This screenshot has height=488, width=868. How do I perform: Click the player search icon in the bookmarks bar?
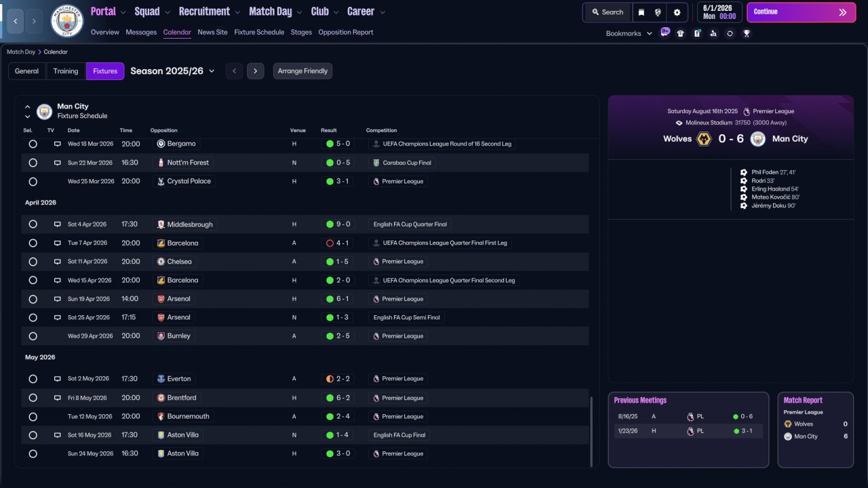[x=713, y=33]
